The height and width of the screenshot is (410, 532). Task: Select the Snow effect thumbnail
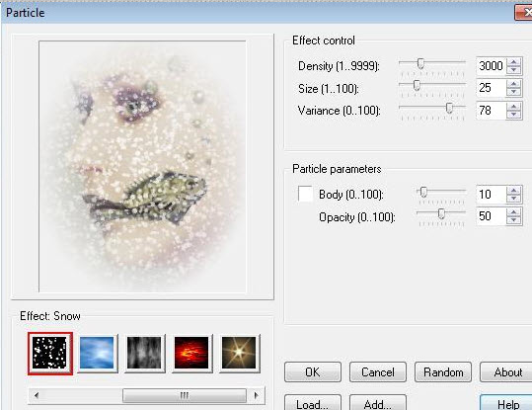click(x=50, y=354)
